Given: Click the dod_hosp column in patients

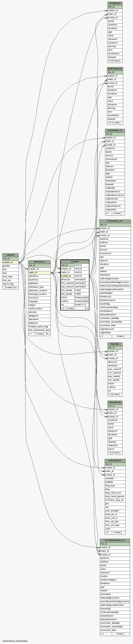Looking at the screenshot, I should (10, 277).
